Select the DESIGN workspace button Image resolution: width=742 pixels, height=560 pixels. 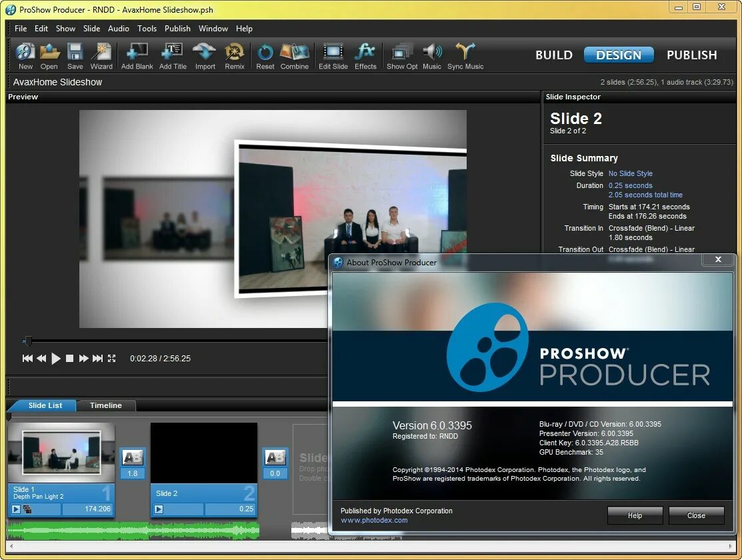click(619, 55)
